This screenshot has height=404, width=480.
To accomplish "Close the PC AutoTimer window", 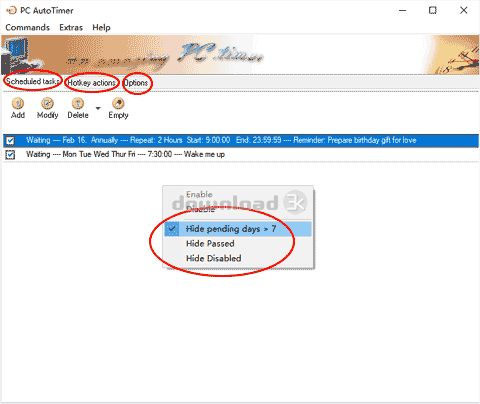I will (463, 10).
